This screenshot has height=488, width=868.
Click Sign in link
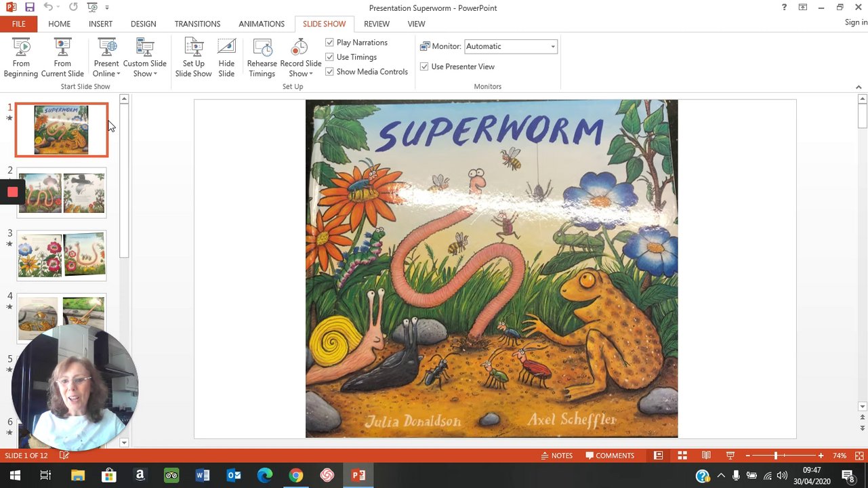856,22
